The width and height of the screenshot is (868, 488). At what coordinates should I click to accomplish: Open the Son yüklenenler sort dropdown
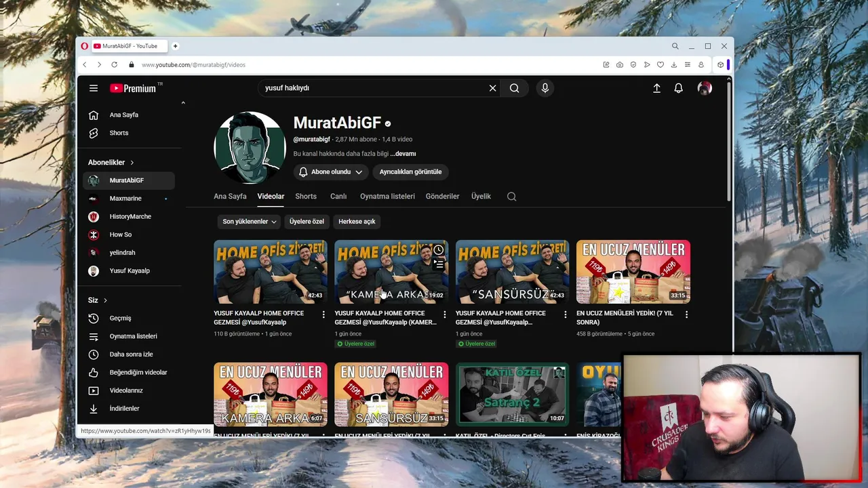click(250, 222)
